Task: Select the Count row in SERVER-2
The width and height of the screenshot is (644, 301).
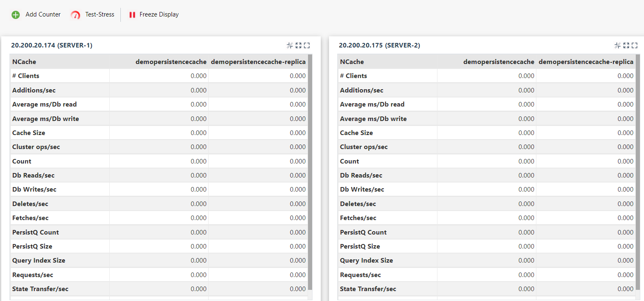Action: tap(487, 161)
